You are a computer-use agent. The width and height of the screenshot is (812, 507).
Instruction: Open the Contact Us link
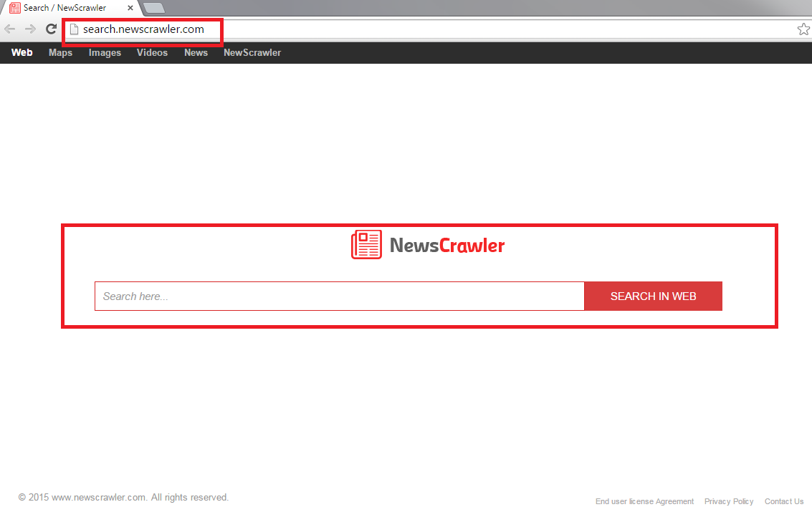[784, 501]
